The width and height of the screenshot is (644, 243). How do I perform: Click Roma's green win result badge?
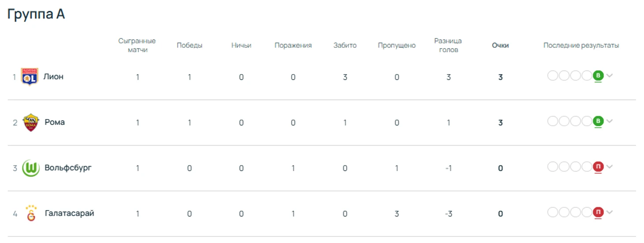click(598, 121)
